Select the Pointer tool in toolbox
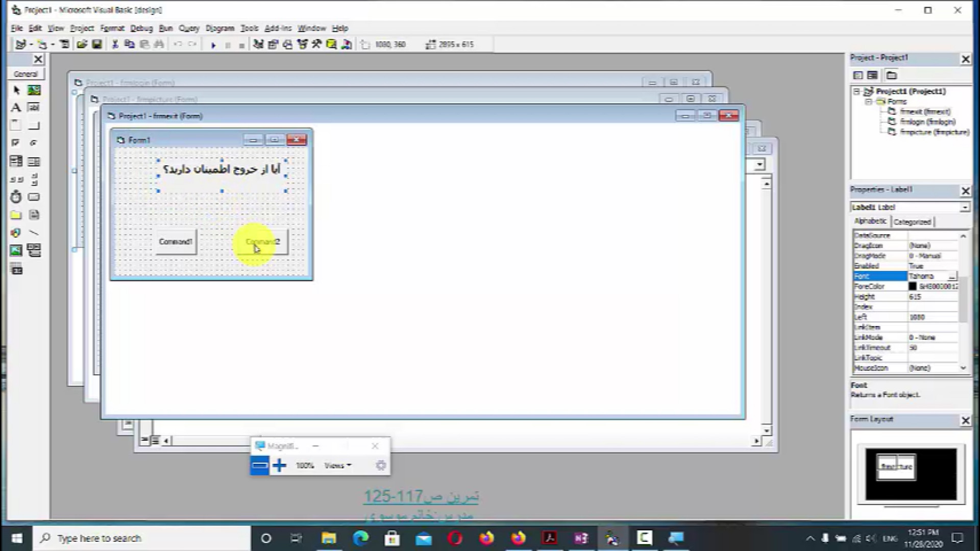 click(16, 90)
